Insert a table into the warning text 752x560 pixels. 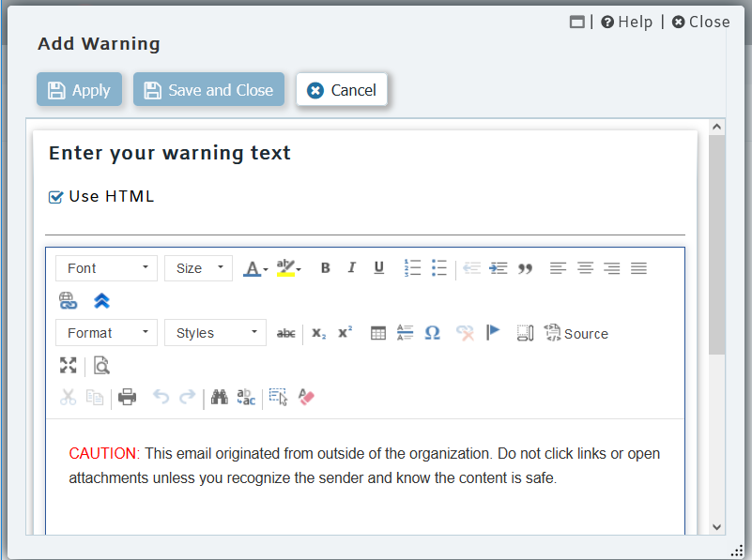[377, 332]
